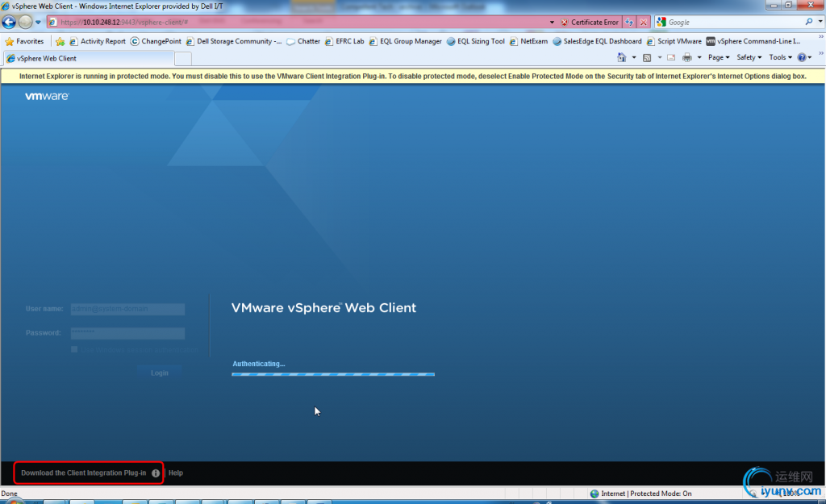
Task: Click the Login button
Action: (160, 373)
